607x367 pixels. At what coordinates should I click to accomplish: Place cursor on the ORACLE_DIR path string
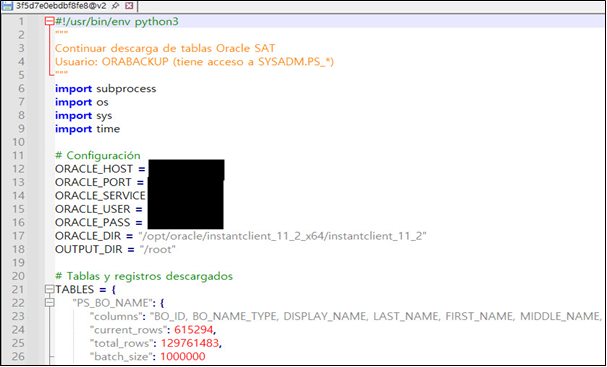point(283,236)
